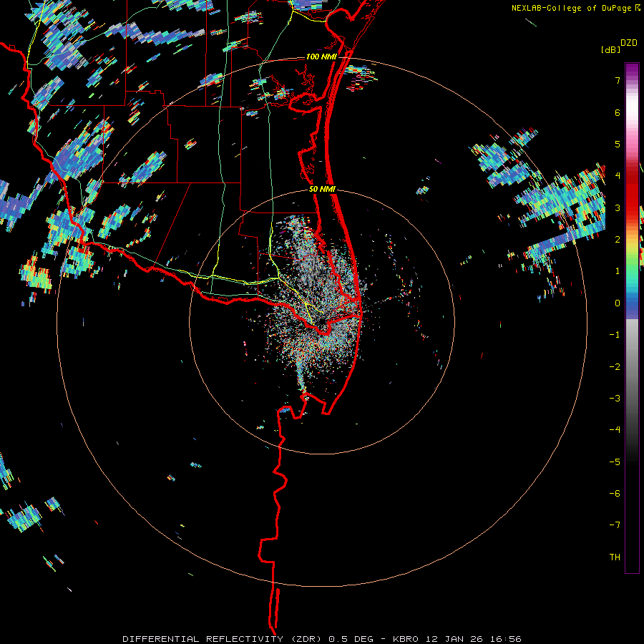Click the -5 value on the color scale
This screenshot has height=644, width=644.
coord(615,462)
